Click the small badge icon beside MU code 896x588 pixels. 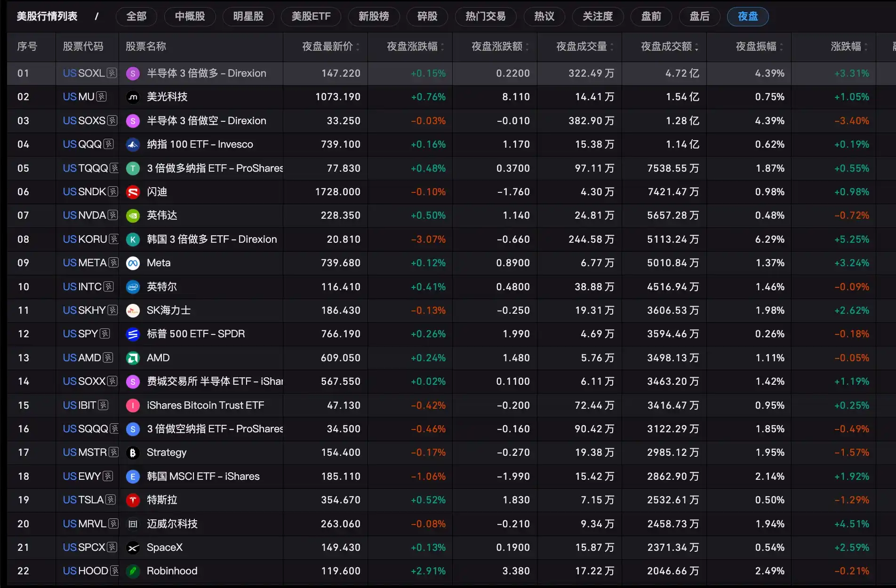point(101,97)
